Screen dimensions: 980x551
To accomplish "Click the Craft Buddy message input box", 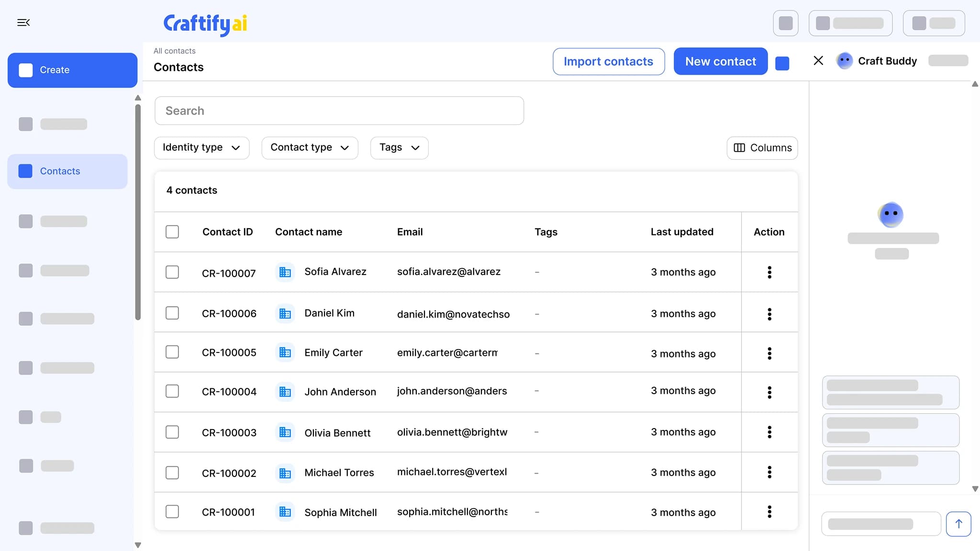I will [881, 524].
